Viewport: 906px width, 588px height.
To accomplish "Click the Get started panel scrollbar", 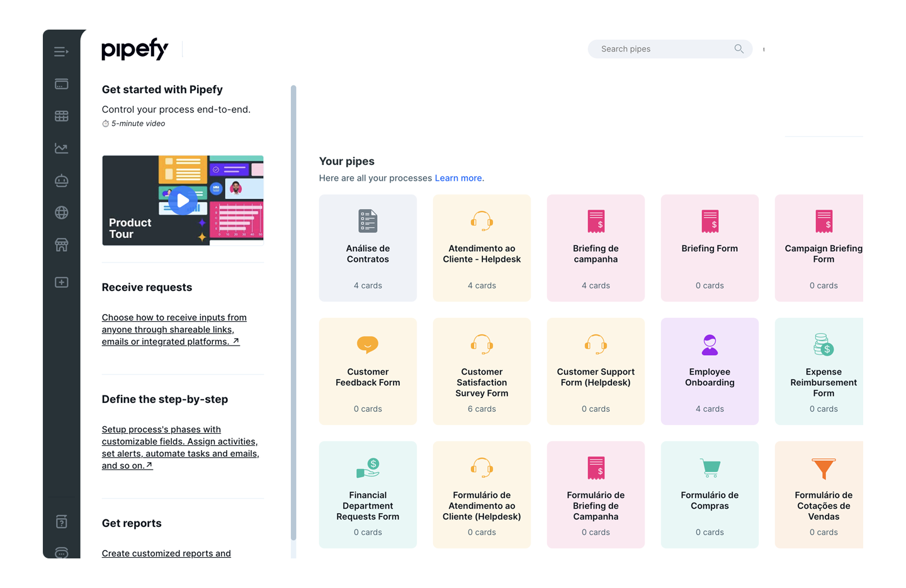I will coord(293,313).
